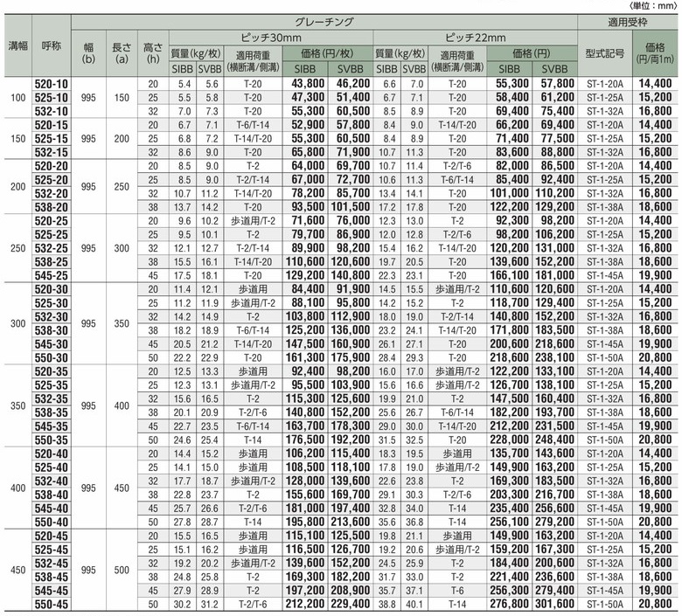Click the 溝幅 column header
This screenshot has width=682, height=616.
[17, 45]
